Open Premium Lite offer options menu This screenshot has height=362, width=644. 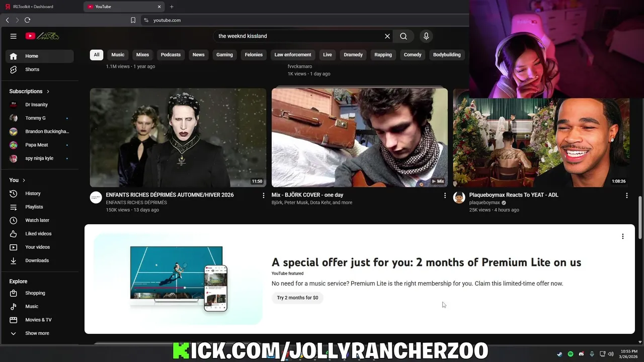pos(622,236)
